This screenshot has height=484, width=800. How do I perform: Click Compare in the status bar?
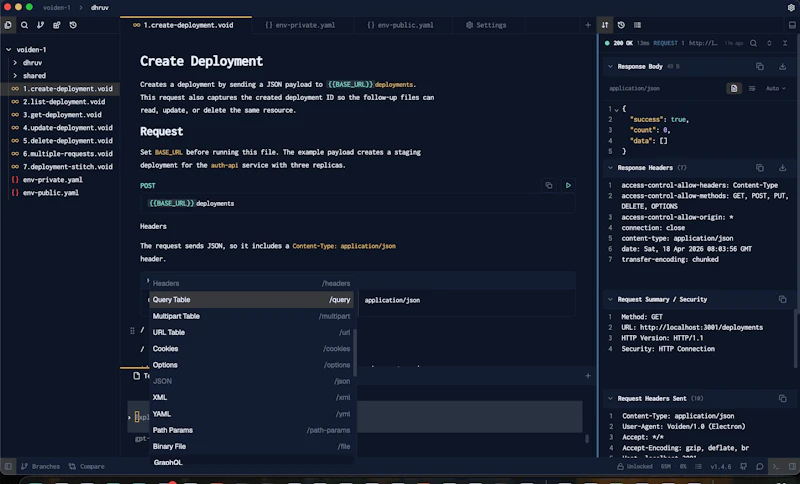pyautogui.click(x=86, y=466)
